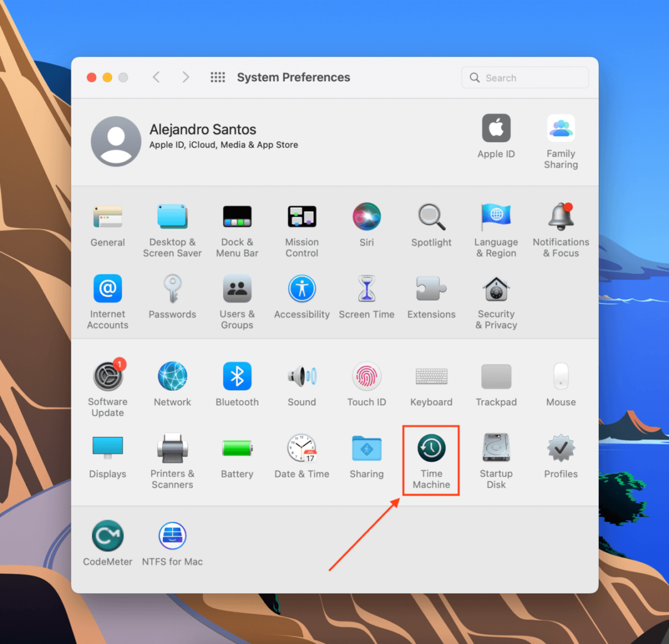Screen dimensions: 669x644
Task: Open Time Machine preferences
Action: [431, 449]
